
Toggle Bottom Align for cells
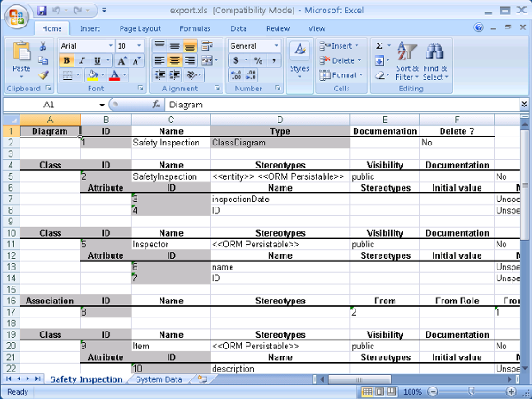coord(191,46)
